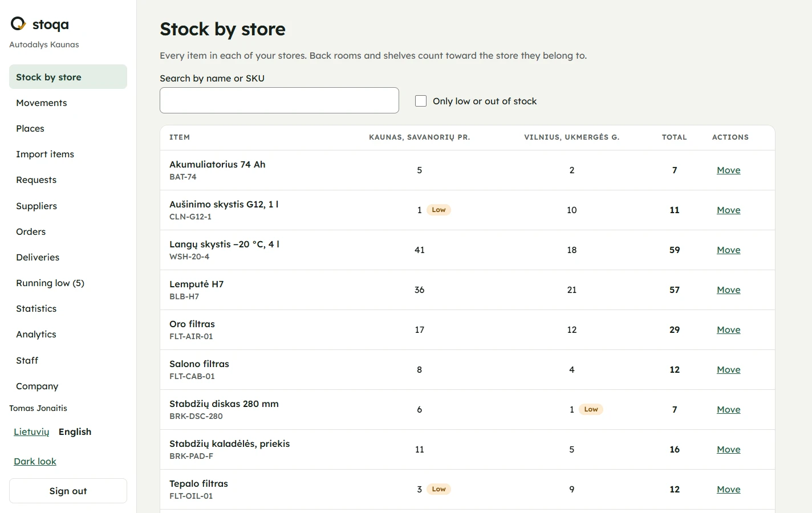The image size is (812, 513).
Task: Go to Movements in sidebar
Action: point(68,103)
